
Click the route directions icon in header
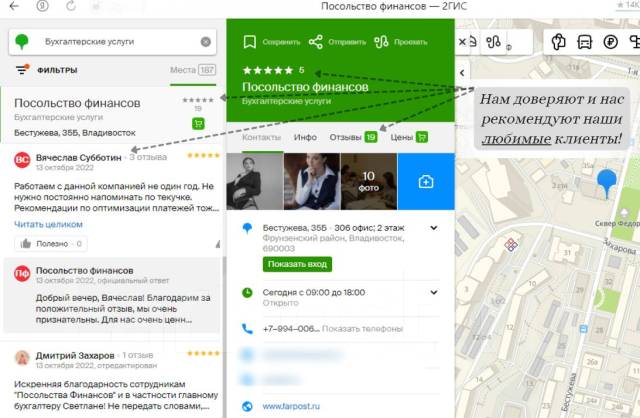point(381,42)
